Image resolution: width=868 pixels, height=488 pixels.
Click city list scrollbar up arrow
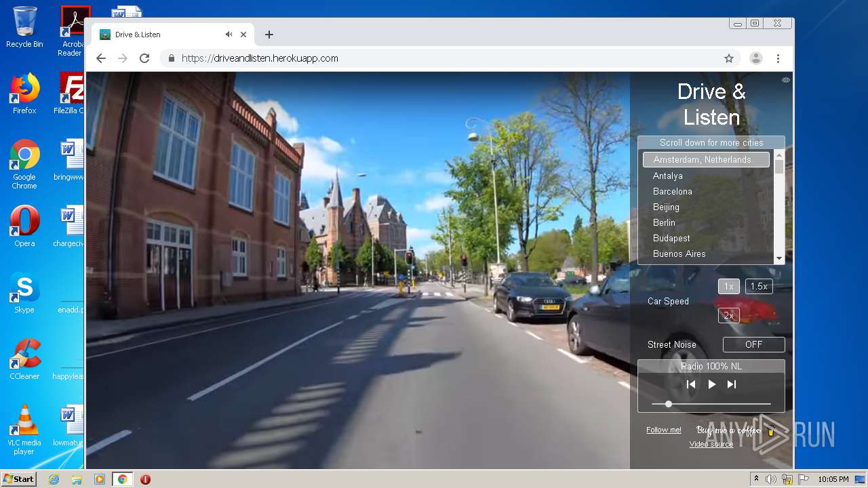pyautogui.click(x=778, y=155)
